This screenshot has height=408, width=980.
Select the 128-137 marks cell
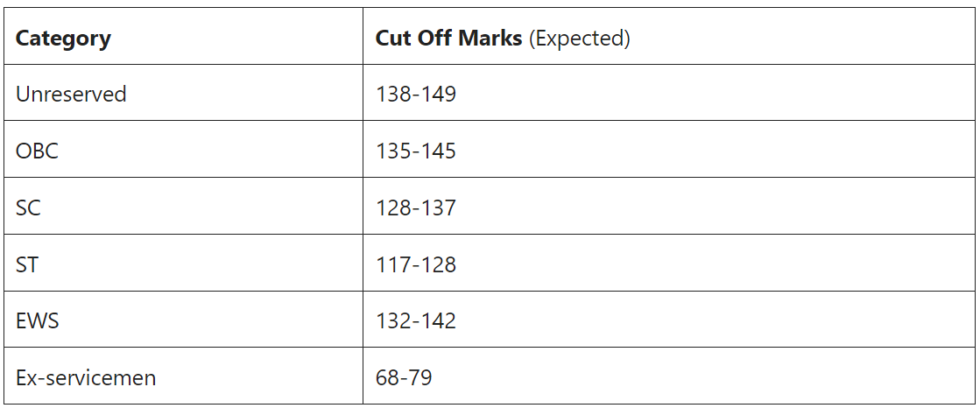pos(669,206)
